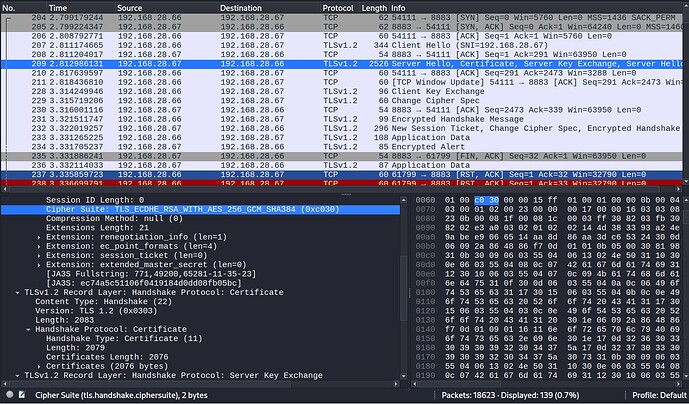The width and height of the screenshot is (689, 404).
Task: Expand the extended_master_secret extension
Action: 39,265
